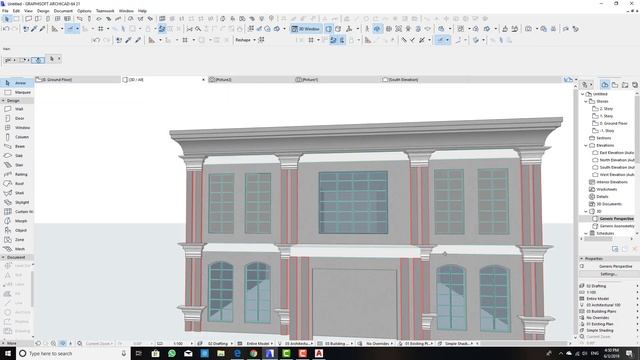This screenshot has width=640, height=360.
Task: Select the Door tool
Action: [16, 118]
